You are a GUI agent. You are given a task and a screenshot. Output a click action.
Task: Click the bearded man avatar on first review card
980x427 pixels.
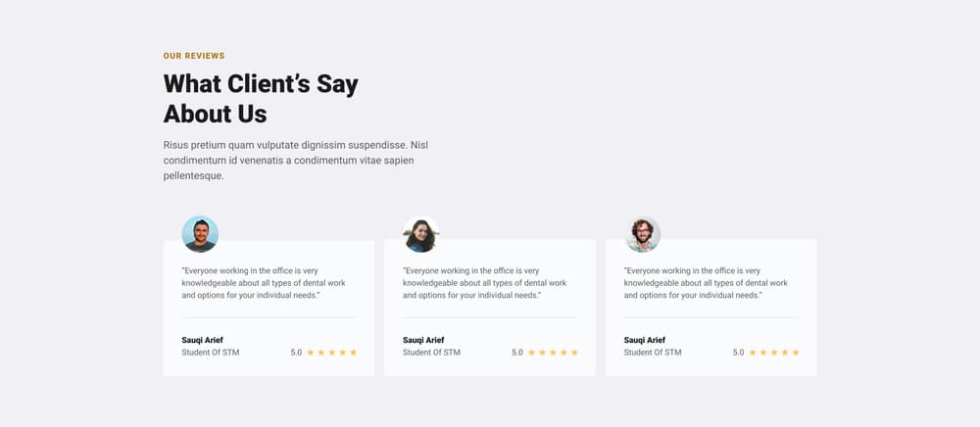coord(200,234)
